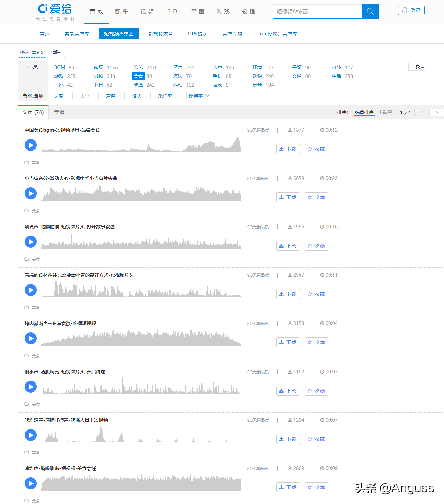Play 高端的食材 short video intro sound
444x504 pixels.
(31, 290)
